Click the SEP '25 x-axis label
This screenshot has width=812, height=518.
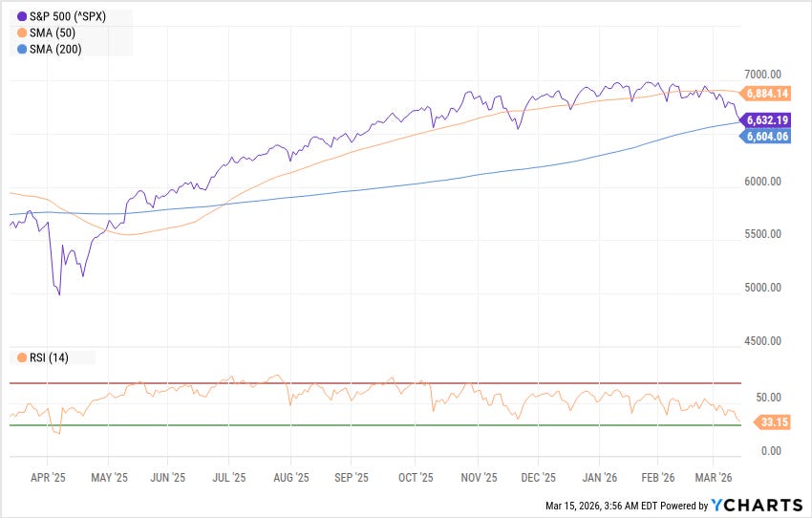pos(352,478)
